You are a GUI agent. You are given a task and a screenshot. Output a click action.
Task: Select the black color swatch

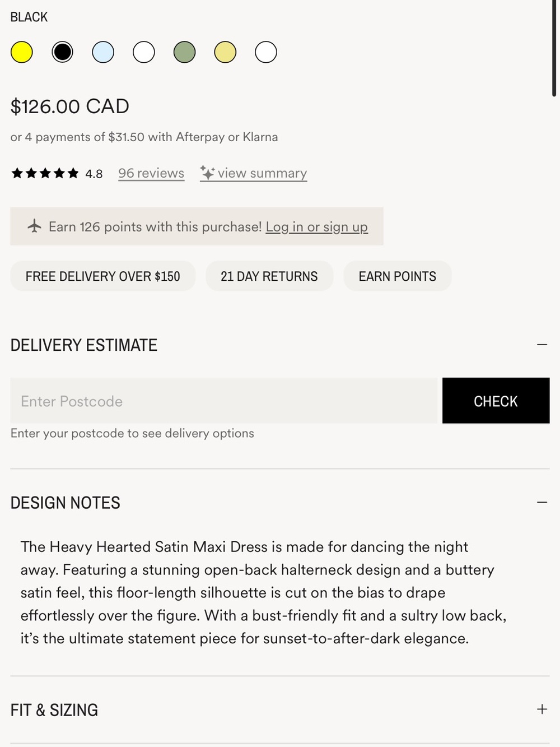pos(62,52)
